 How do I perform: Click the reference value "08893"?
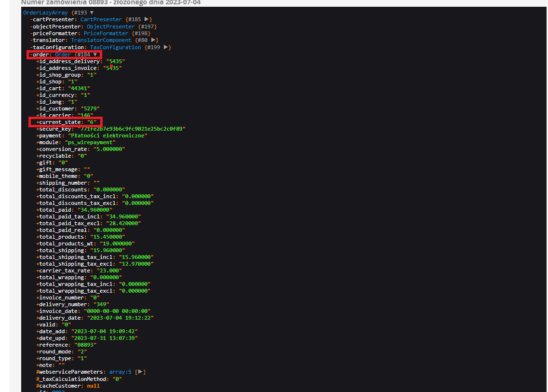coord(86,345)
